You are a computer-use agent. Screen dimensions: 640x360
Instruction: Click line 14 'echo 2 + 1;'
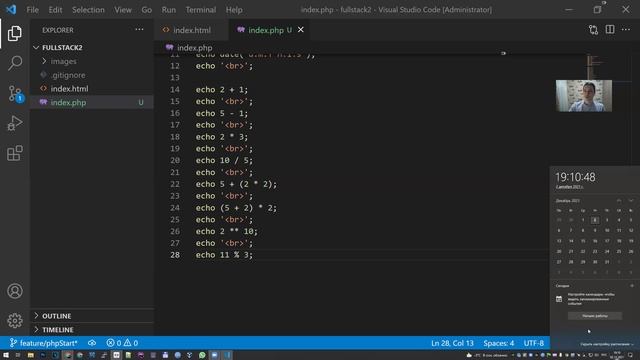coord(222,89)
